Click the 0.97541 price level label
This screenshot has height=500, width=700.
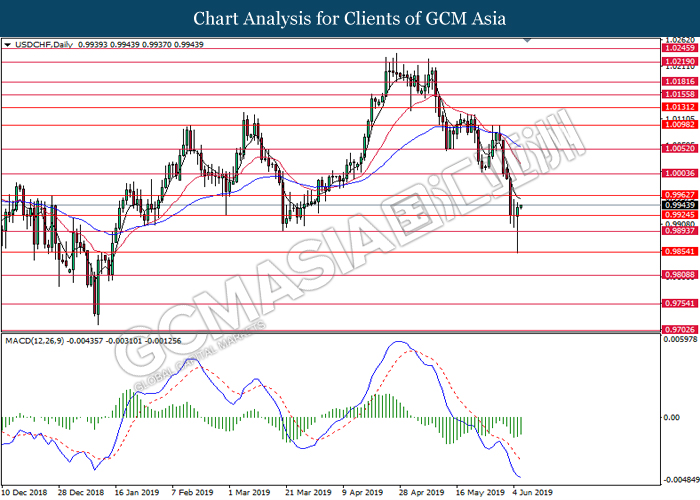(x=680, y=303)
